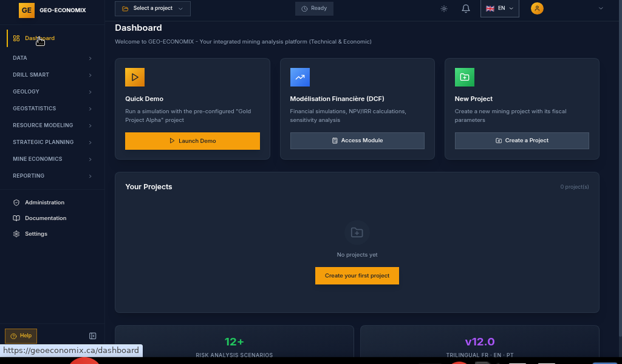This screenshot has width=622, height=364.
Task: Click the 'v12.0' version value
Action: 480,342
